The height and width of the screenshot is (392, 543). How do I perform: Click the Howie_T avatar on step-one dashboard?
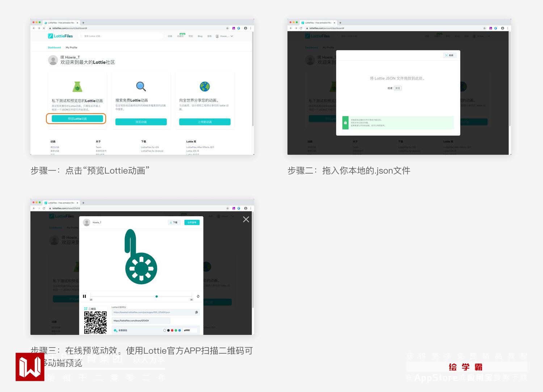click(53, 60)
